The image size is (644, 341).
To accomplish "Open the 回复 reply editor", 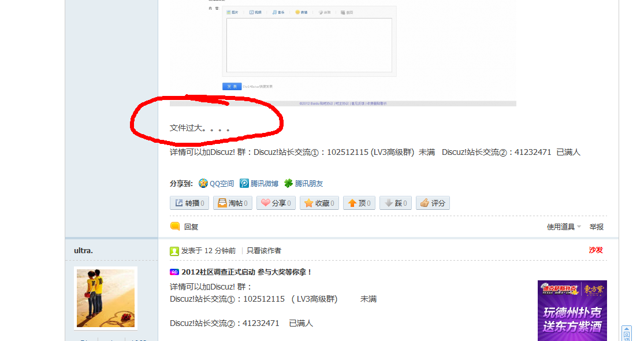I will [189, 227].
